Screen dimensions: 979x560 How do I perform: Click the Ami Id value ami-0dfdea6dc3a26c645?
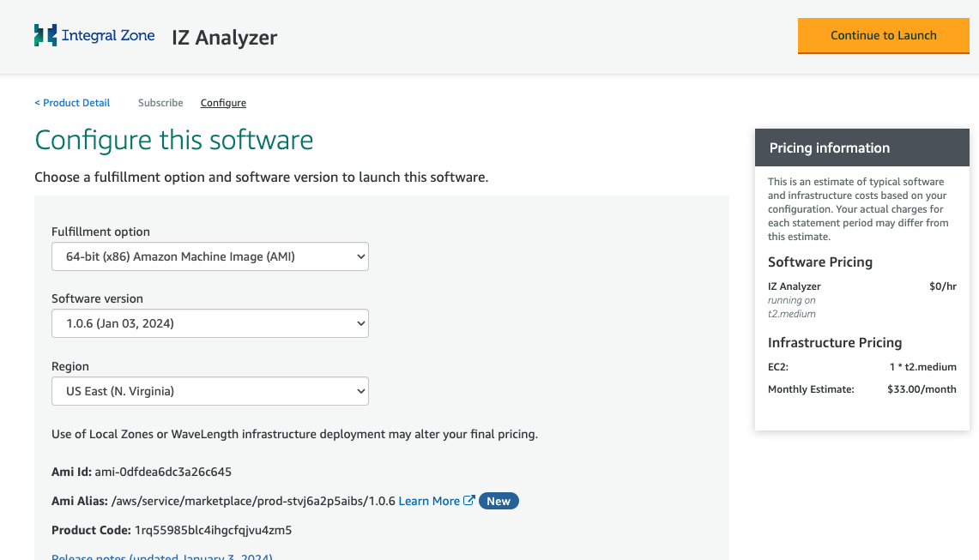tap(163, 472)
